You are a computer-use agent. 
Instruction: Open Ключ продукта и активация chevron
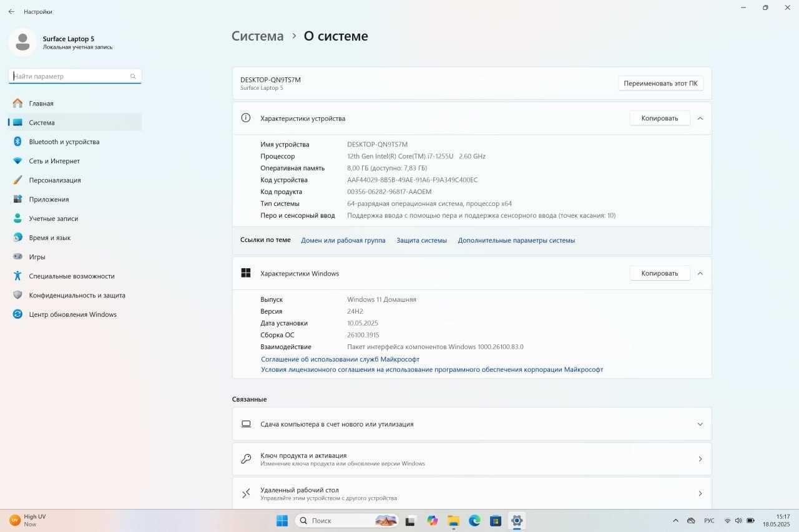tap(700, 459)
